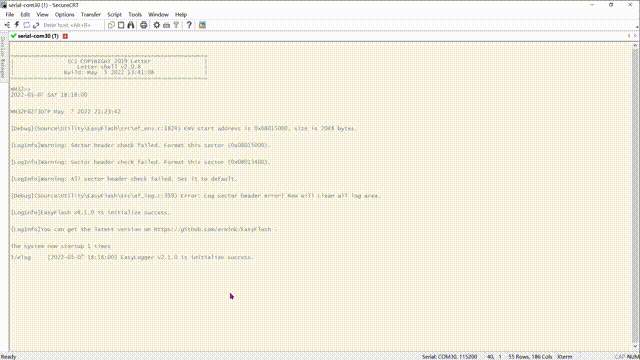Open the collapsed Session Manager side panel
The width and height of the screenshot is (640, 360).
(x=2, y=58)
